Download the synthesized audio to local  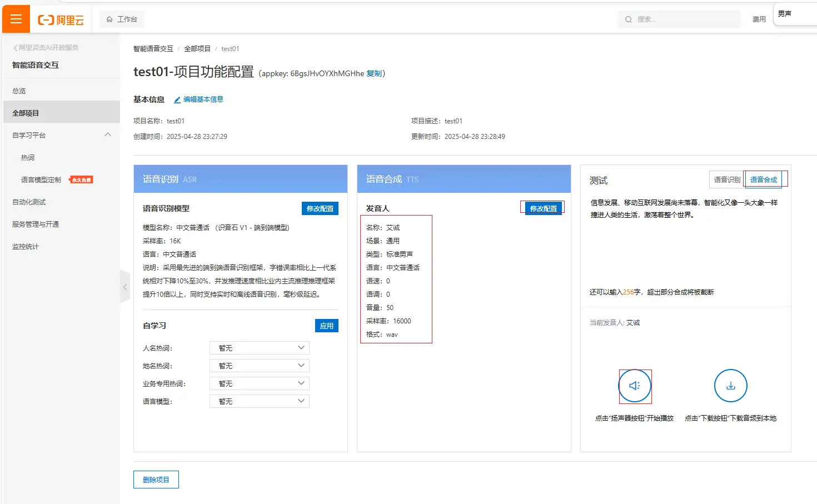click(x=730, y=386)
